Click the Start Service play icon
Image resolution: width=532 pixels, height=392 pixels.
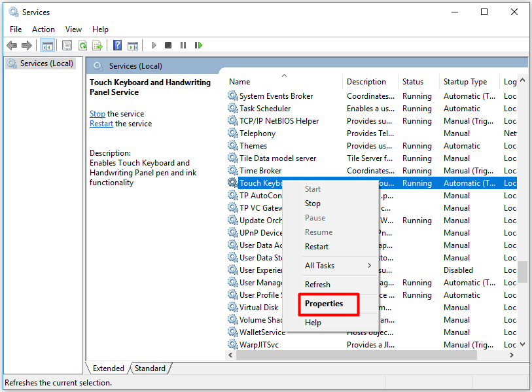coord(154,45)
